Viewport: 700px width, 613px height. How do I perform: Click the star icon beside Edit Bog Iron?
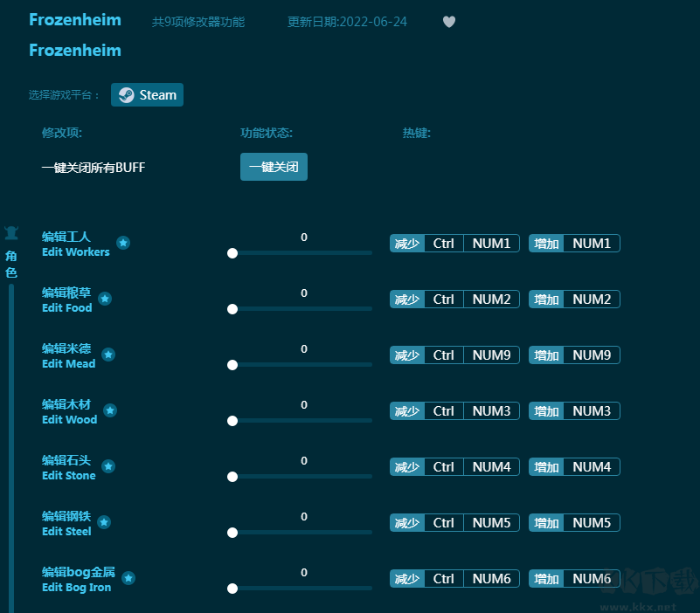(128, 578)
